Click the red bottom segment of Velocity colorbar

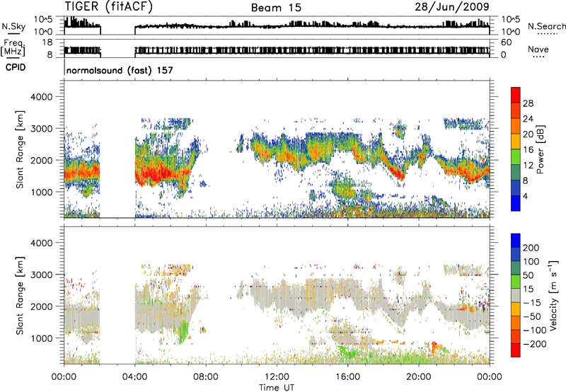516,350
